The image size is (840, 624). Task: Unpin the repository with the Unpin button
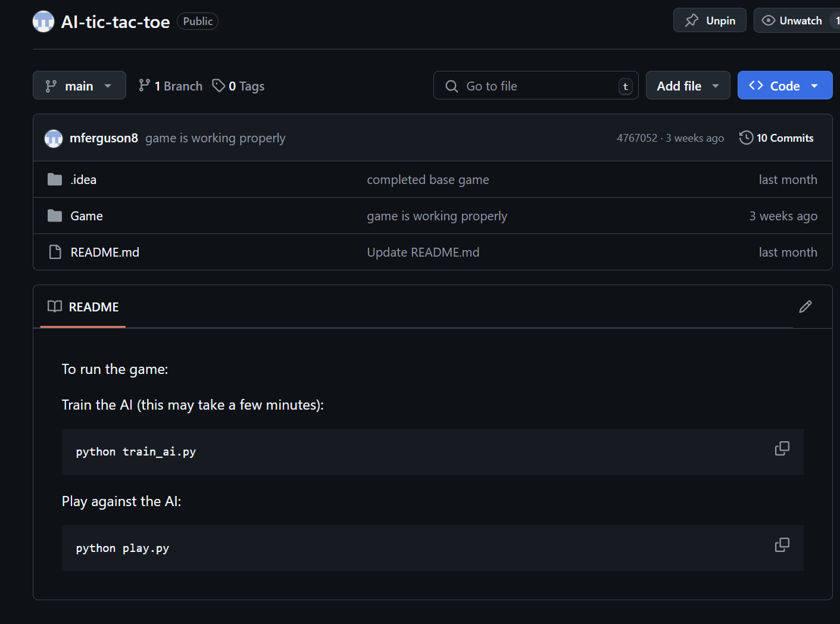[x=710, y=21]
